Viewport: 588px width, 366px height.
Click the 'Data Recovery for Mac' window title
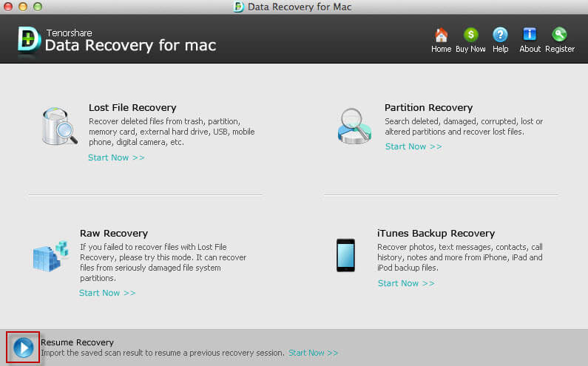(x=300, y=7)
